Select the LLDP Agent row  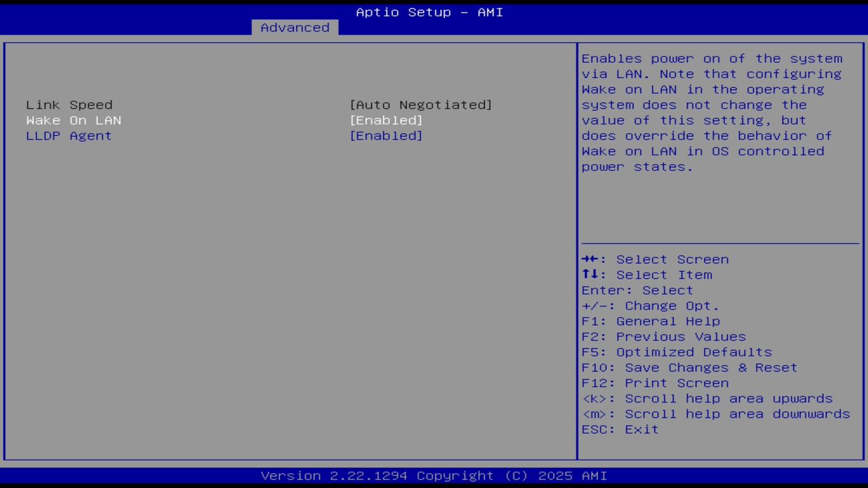tap(68, 136)
